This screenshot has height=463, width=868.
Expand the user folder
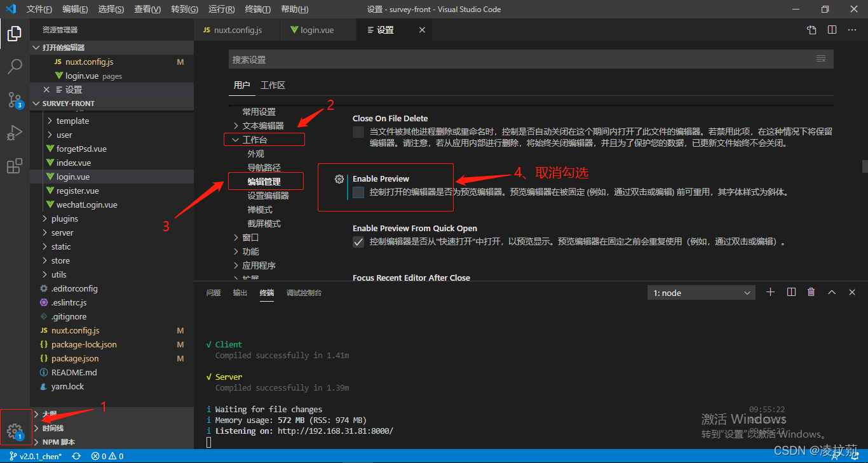64,135
